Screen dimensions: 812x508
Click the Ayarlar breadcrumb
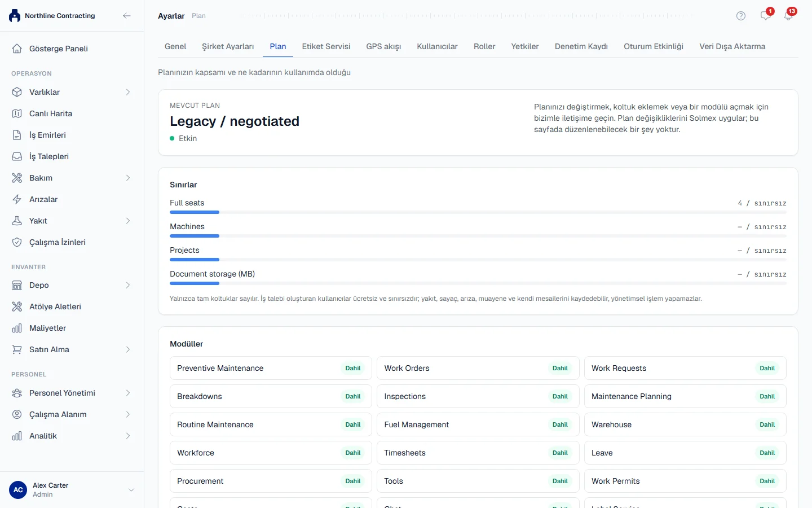(171, 16)
